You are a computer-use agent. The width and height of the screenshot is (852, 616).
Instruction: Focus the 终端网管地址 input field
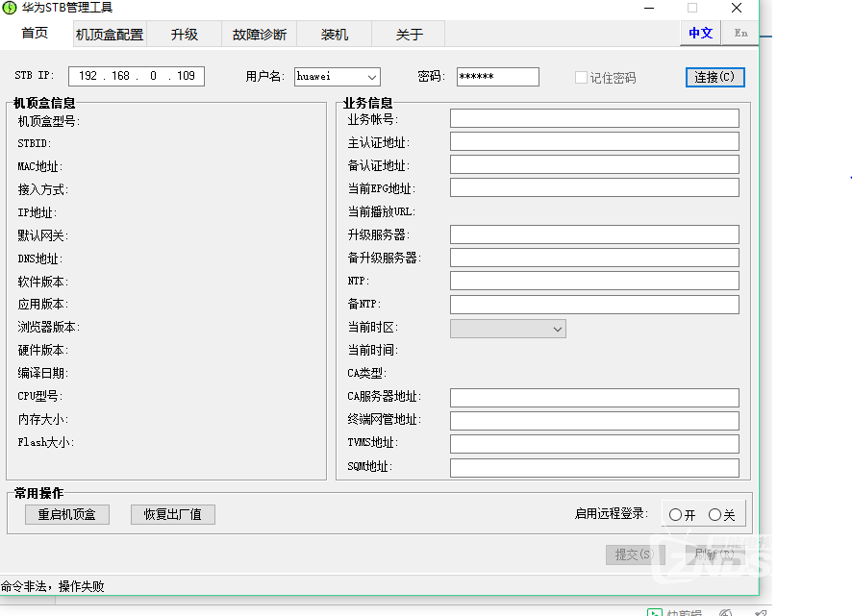point(594,421)
